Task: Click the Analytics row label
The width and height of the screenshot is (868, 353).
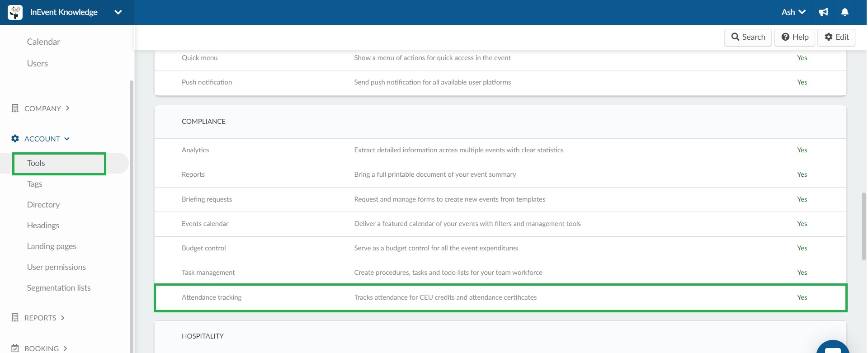Action: (195, 150)
